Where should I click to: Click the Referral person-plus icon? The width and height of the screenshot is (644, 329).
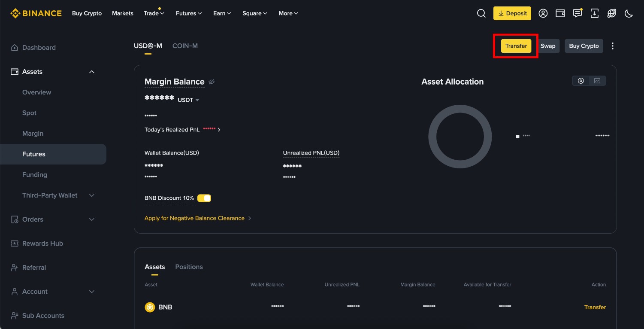click(15, 268)
